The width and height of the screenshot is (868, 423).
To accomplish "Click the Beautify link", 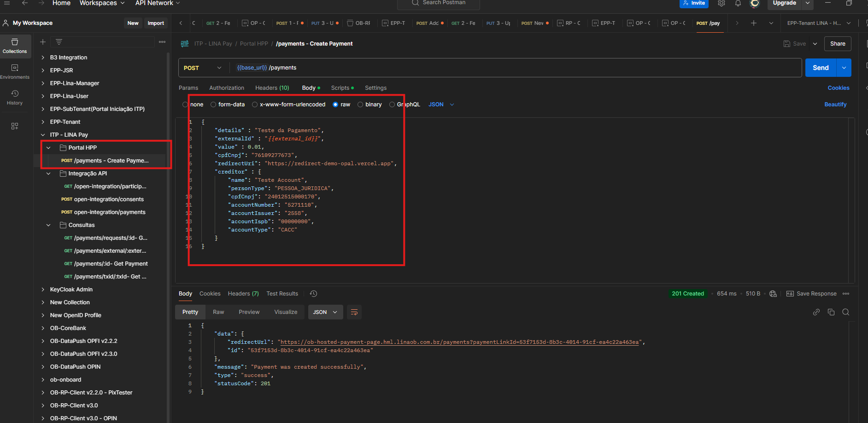I will [835, 104].
